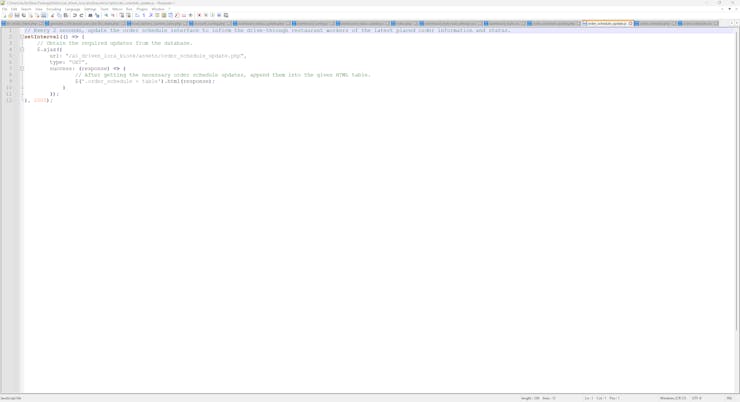Screen dimensions: 740x402
Task: Save the current file via toolbar icon
Action: [x=17, y=15]
